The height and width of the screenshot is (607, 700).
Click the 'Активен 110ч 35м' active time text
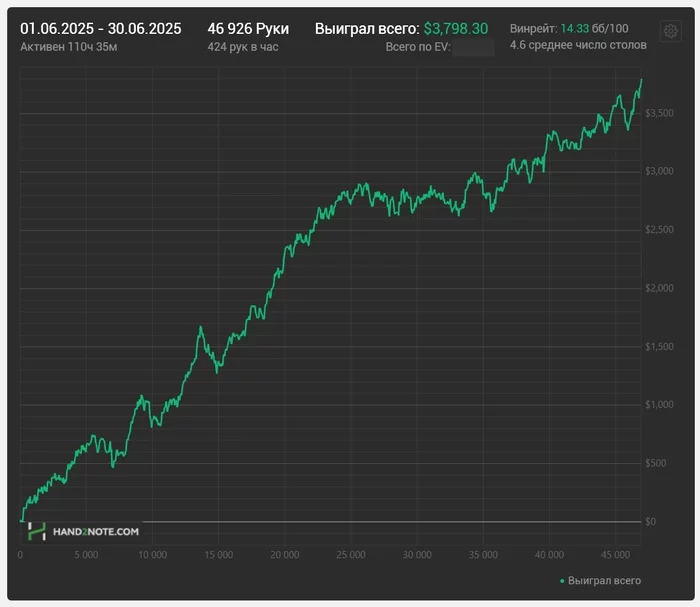click(x=69, y=47)
